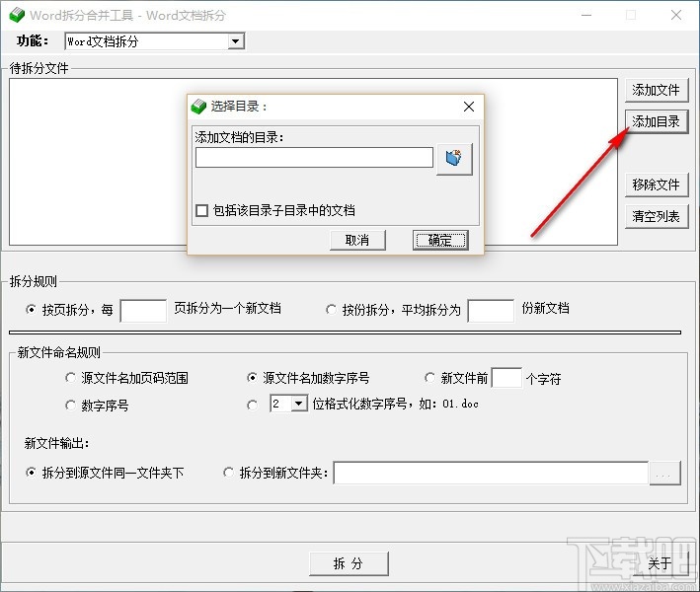Choose 源文件名加数字序号 naming rule

coord(252,378)
